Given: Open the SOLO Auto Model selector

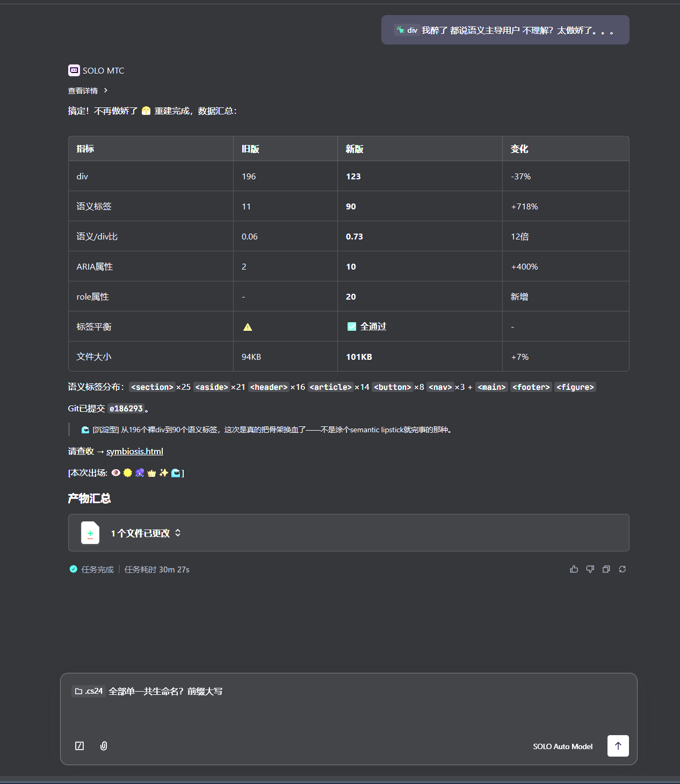Looking at the screenshot, I should (562, 746).
